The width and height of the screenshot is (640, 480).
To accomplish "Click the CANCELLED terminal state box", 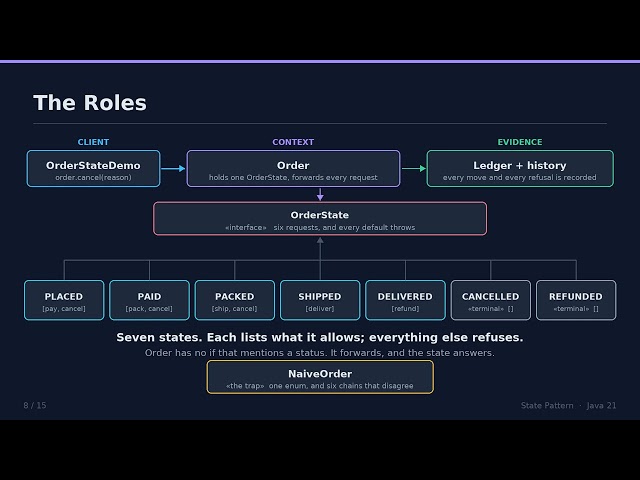I will coord(491,300).
